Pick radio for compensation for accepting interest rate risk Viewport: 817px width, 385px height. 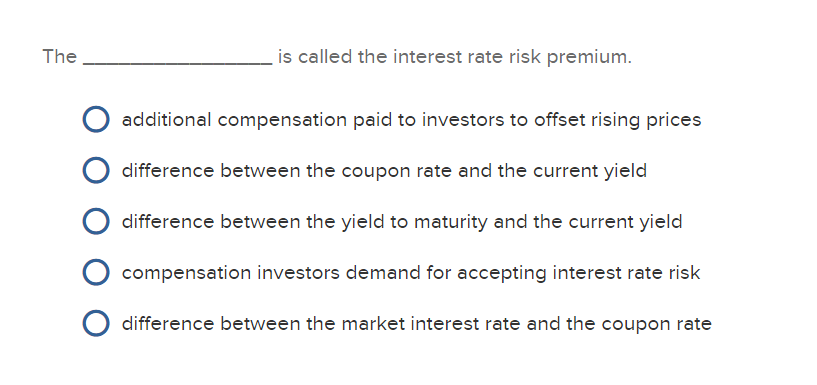96,272
